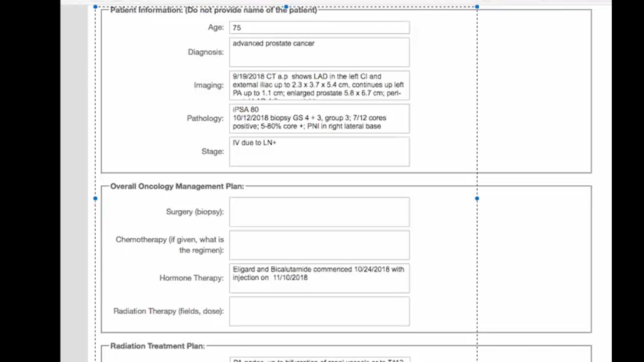This screenshot has width=644, height=362.
Task: Focus the Chemotherapy regimen text box
Action: click(319, 245)
